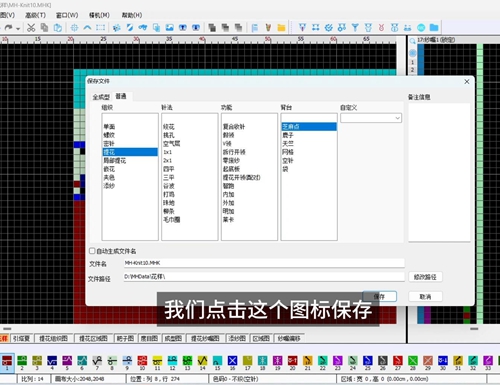500x385 pixels.
Task: Click the 保存 button in dialog
Action: (x=379, y=296)
